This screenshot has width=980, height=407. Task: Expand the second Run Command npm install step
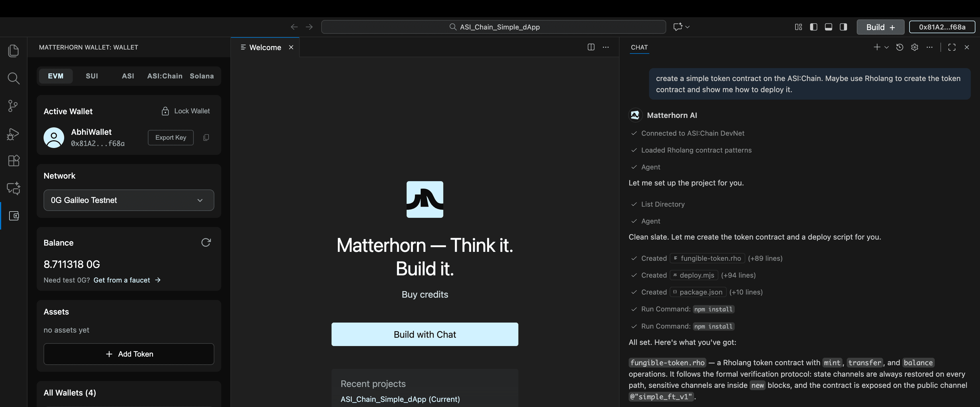[x=682, y=327]
